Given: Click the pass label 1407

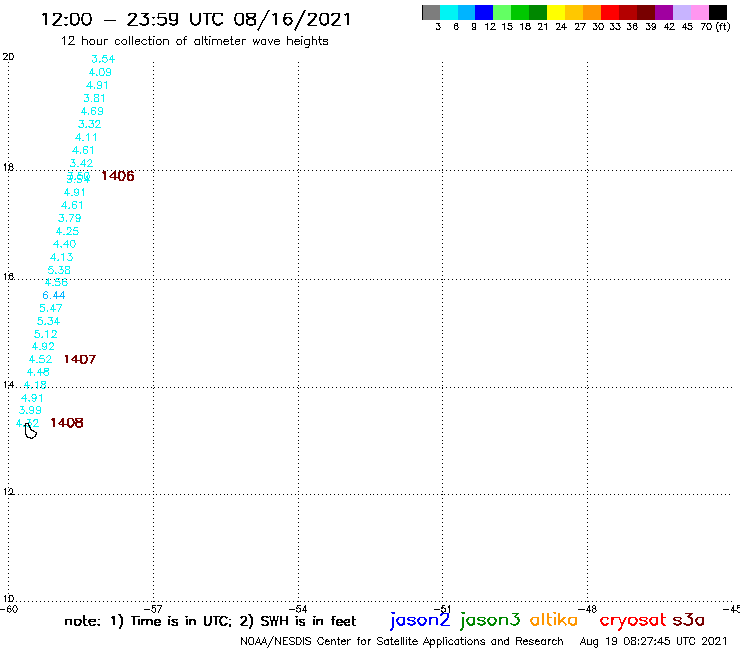Looking at the screenshot, I should [80, 359].
